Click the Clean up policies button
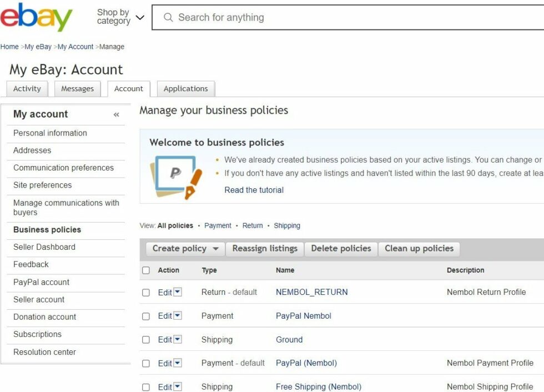 419,249
